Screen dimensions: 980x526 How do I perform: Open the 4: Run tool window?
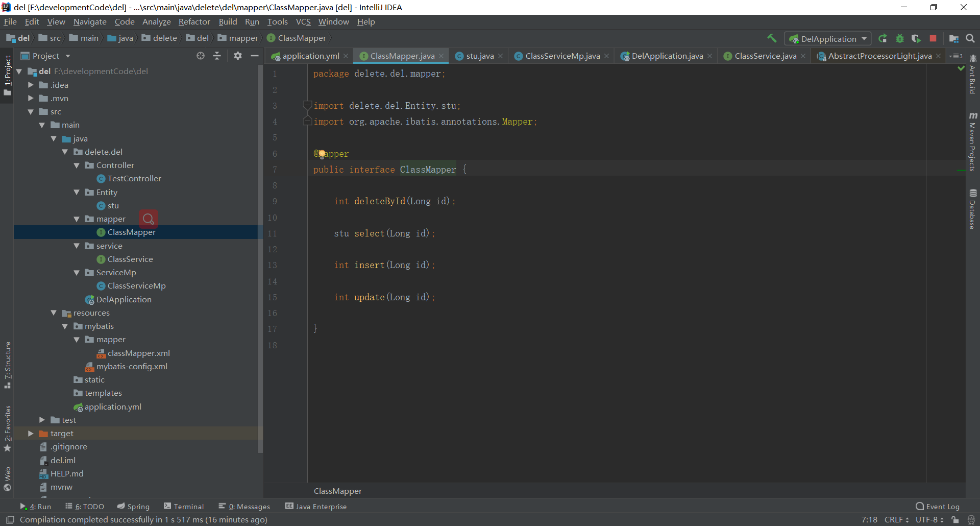pos(36,506)
